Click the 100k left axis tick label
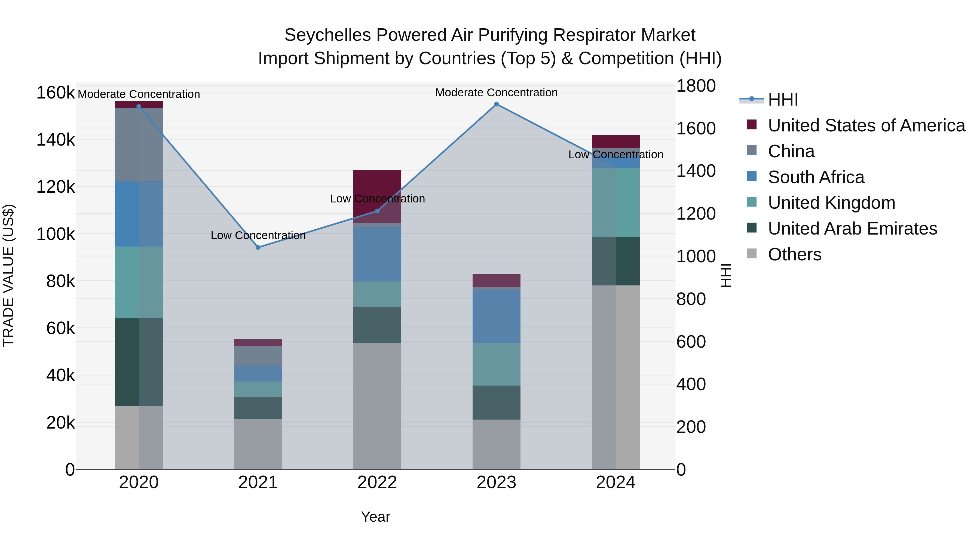Screen dimensions: 980x551 click(x=56, y=234)
